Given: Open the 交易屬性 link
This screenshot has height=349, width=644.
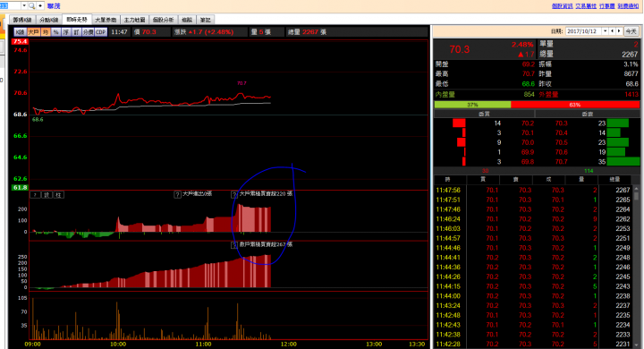Looking at the screenshot, I should [x=586, y=5].
